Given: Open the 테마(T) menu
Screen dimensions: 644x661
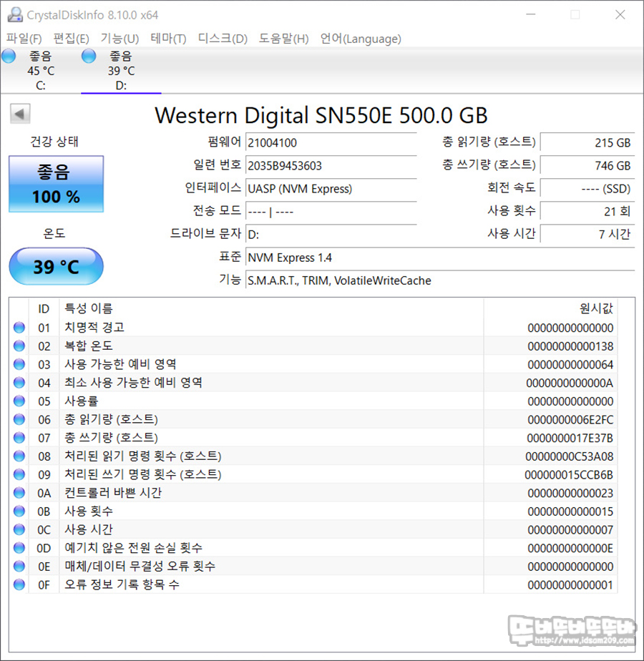Looking at the screenshot, I should pos(168,39).
